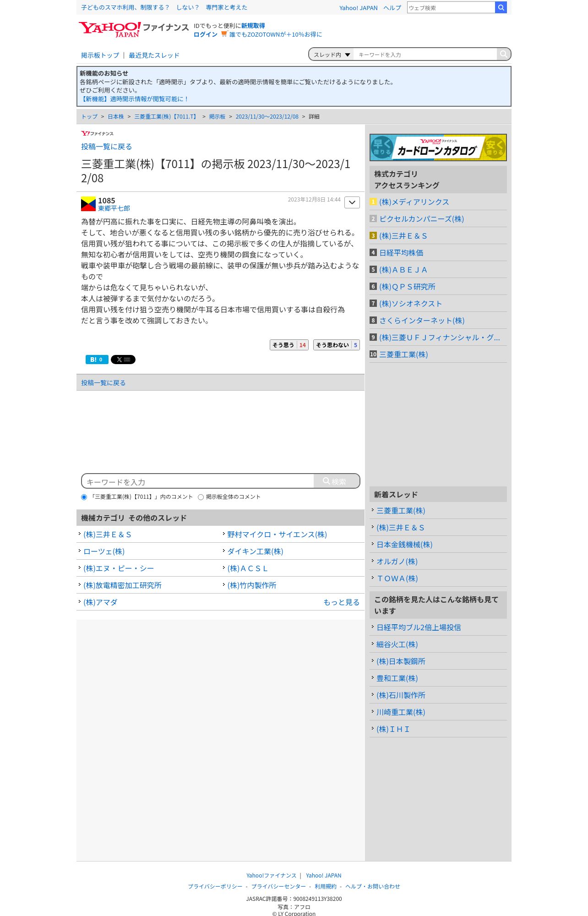Click the Hatena bookmark B! button
588x916 pixels.
click(x=97, y=360)
